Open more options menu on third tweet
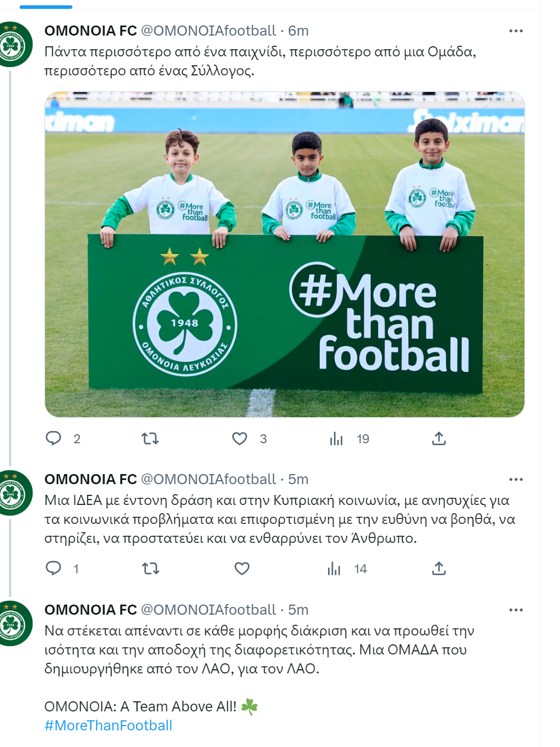Image resolution: width=560 pixels, height=747 pixels. coord(516,610)
